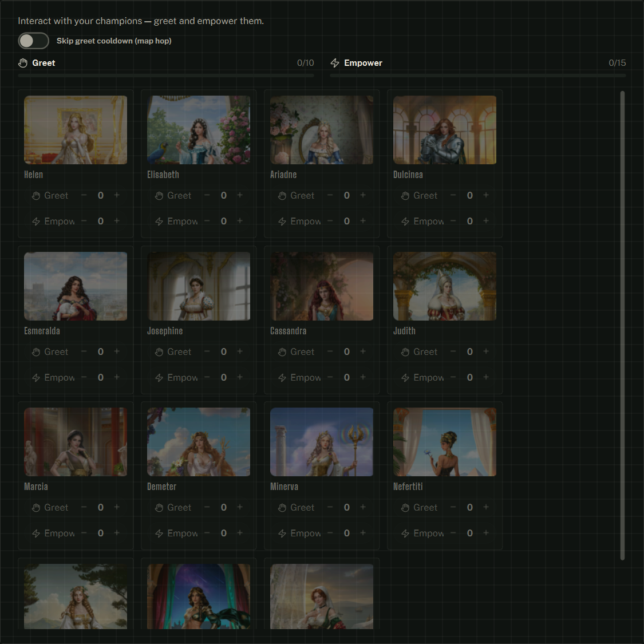
Task: Select Minerva's portrait image
Action: pos(322,442)
